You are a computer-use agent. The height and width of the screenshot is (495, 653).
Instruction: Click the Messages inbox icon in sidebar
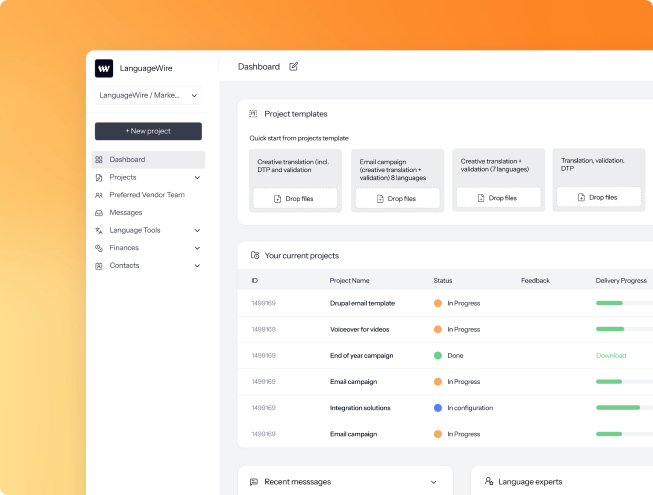click(99, 213)
